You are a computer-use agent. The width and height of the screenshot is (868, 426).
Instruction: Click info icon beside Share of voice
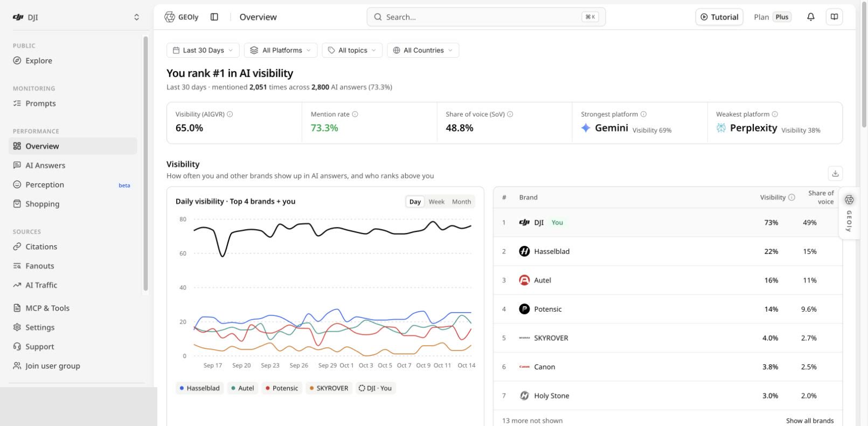(x=510, y=114)
